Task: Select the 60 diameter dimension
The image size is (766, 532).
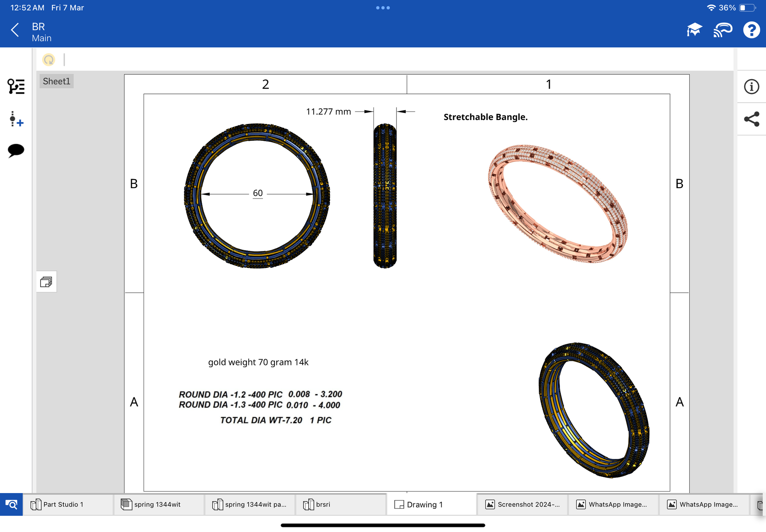Action: (x=257, y=193)
